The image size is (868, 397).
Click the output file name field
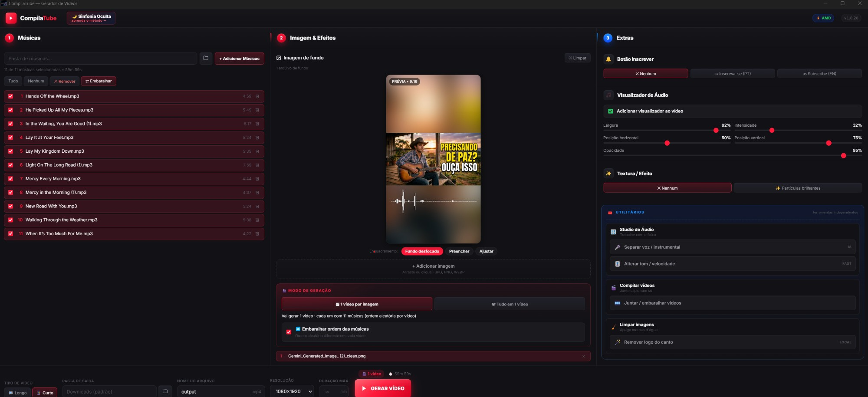point(220,391)
